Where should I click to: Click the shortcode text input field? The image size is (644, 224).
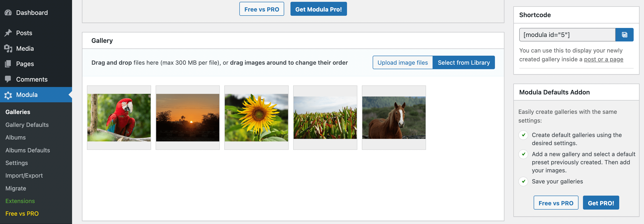pyautogui.click(x=567, y=35)
